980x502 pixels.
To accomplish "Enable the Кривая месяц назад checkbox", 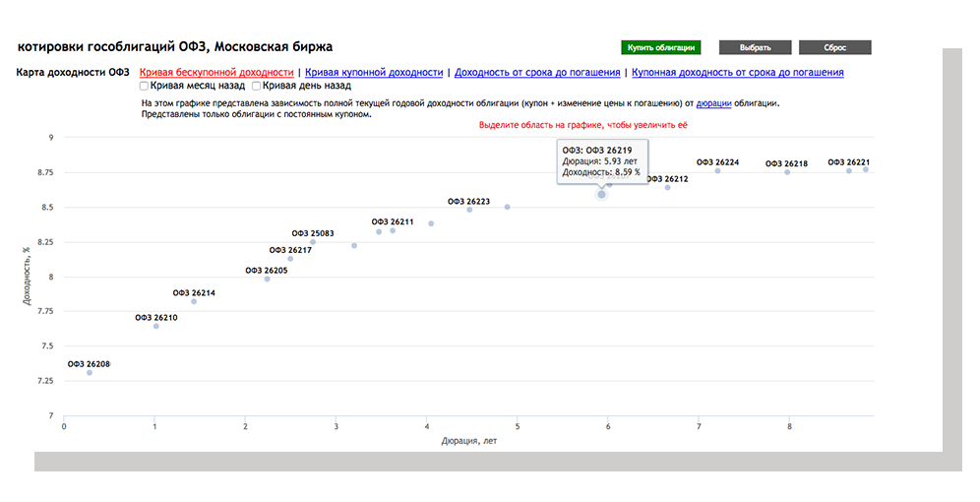I will click(x=145, y=87).
